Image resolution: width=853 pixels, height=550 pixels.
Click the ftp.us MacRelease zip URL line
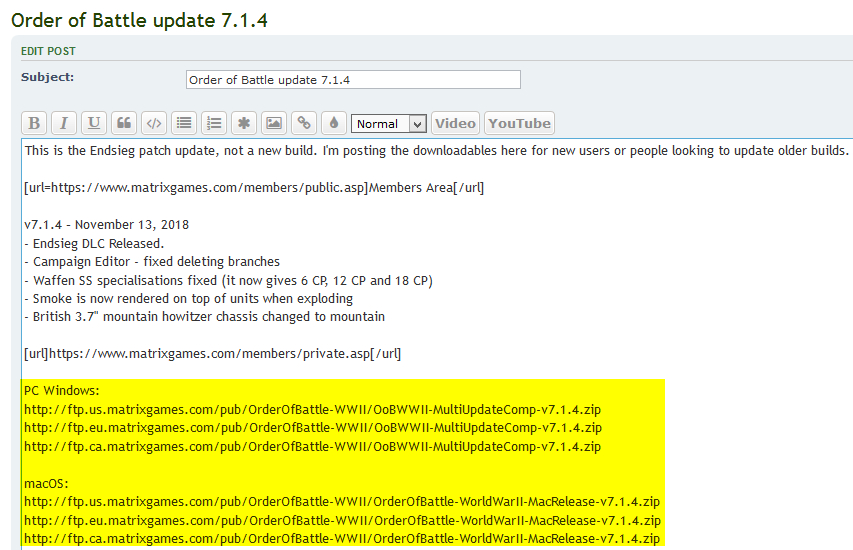pos(342,502)
